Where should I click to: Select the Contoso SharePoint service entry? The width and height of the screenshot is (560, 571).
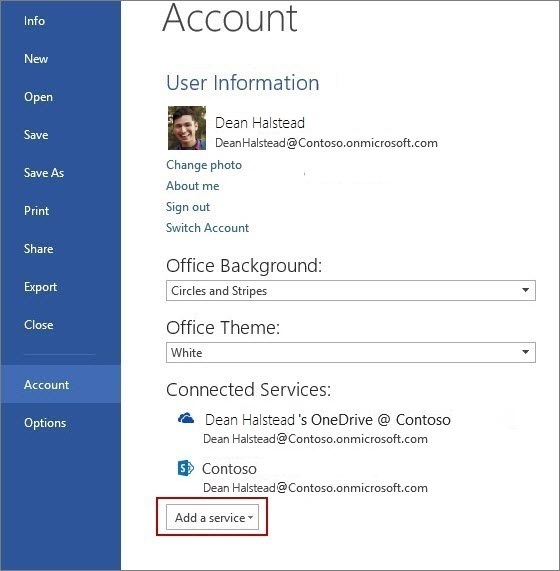229,468
